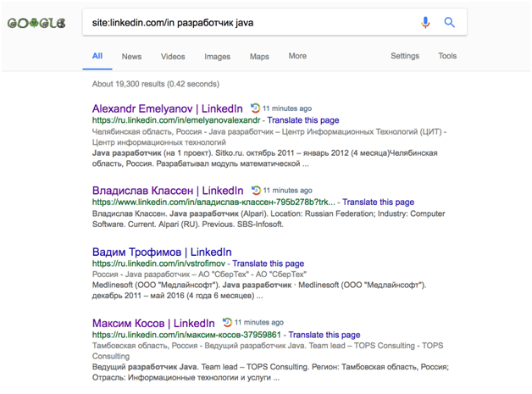Open Alexandr Emelyanov LinkedIn result
This screenshot has height=394, width=532.
click(167, 108)
